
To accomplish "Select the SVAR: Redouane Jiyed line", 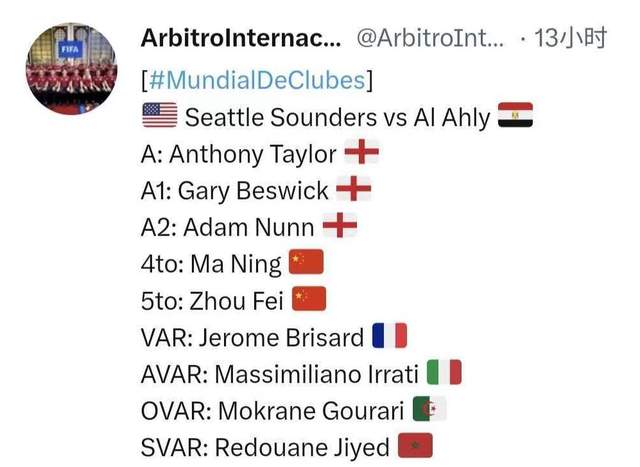I will tap(287, 447).
